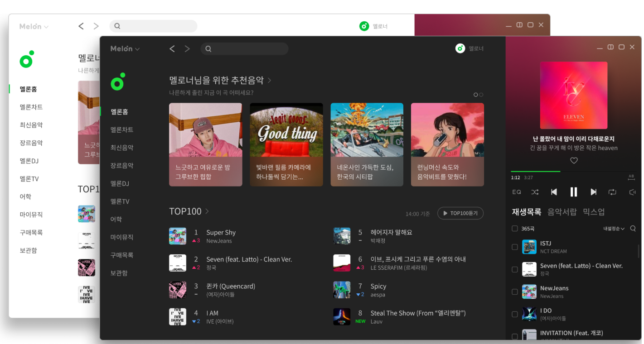Screen dimensions: 644x344
Task: Open 장르음악 in dark window sidebar
Action: [122, 165]
